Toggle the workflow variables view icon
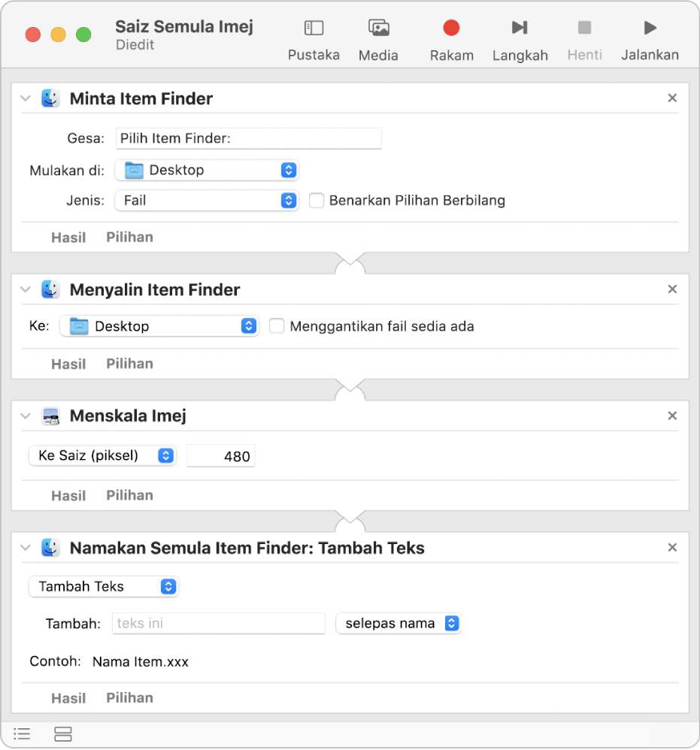 tap(63, 734)
